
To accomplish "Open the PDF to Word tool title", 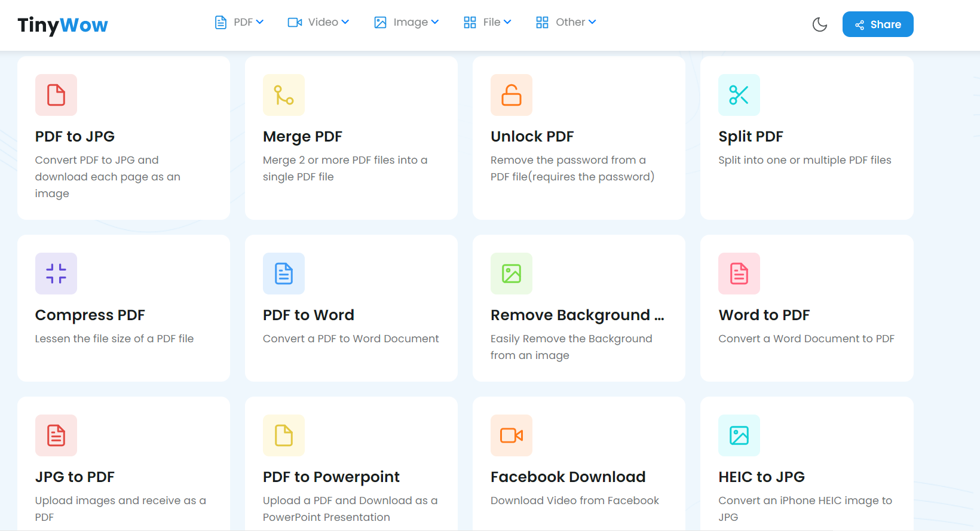I will 308,315.
